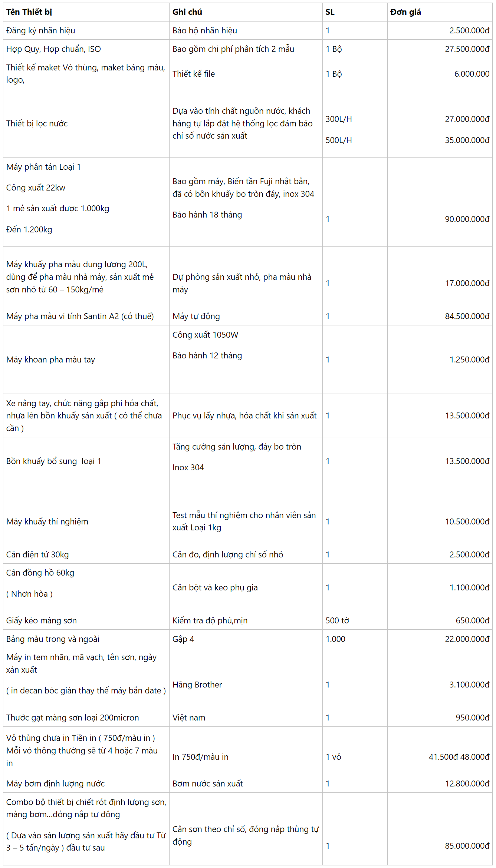Click the "Hợp Quy, Hợp chuẩn, ISO" cell

53,49
